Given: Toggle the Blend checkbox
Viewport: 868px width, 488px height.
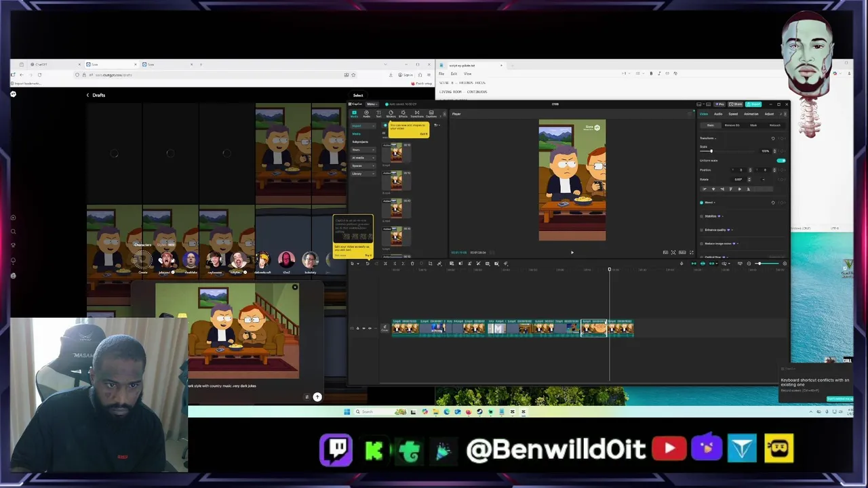Looking at the screenshot, I should click(701, 203).
